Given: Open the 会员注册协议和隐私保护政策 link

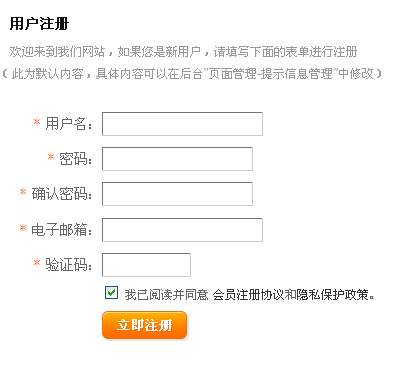Looking at the screenshot, I should 293,295.
